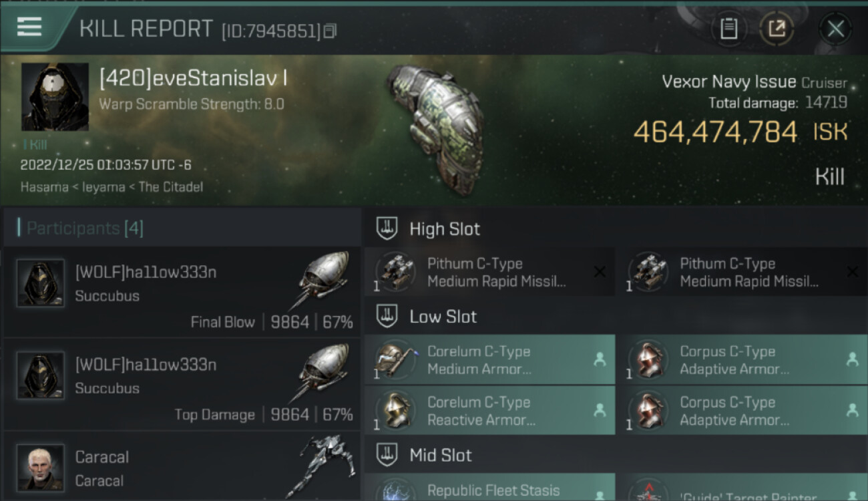View eveStanislav I pilot portrait
The image size is (868, 501).
(x=55, y=97)
